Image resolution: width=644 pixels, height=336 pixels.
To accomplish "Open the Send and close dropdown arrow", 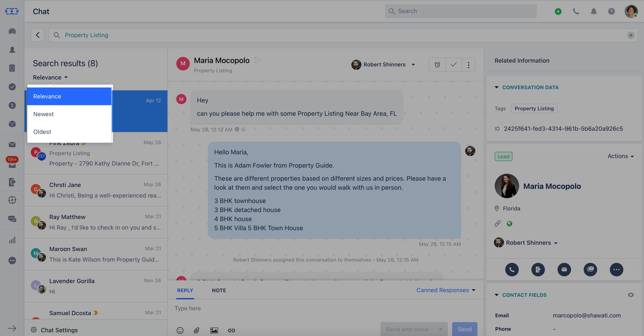I will [x=441, y=329].
